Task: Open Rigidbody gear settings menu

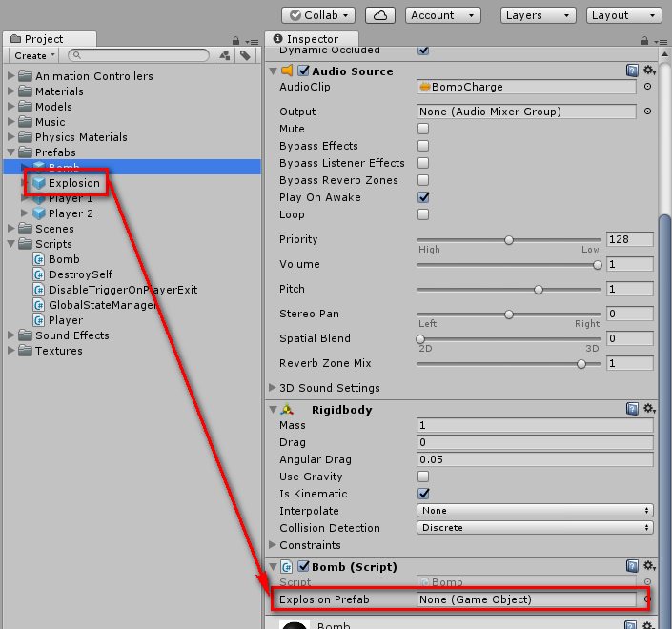Action: (x=649, y=409)
